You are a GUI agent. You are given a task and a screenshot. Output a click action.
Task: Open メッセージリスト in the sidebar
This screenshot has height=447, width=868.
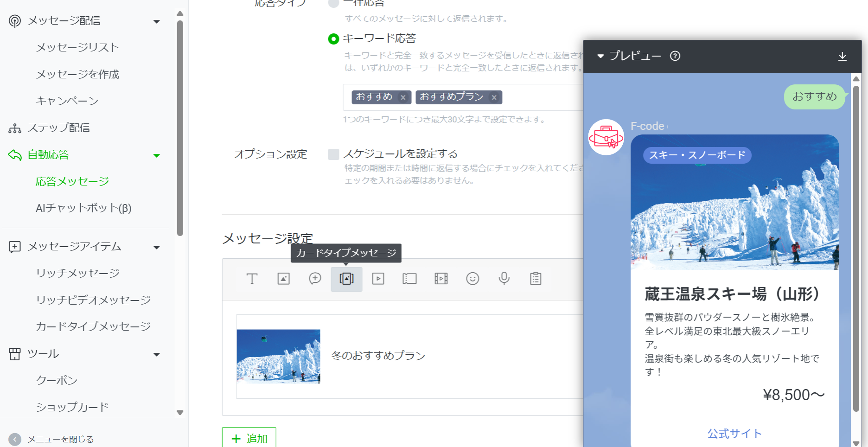[77, 47]
